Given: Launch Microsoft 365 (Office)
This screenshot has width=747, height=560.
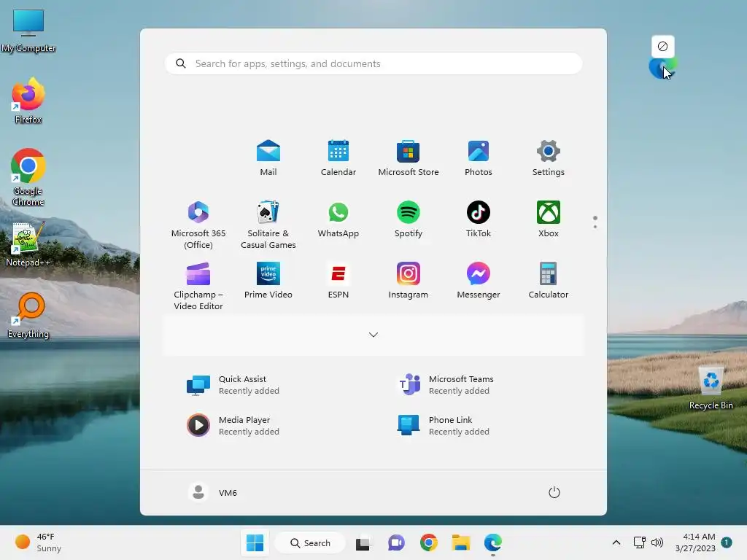Looking at the screenshot, I should [x=198, y=225].
